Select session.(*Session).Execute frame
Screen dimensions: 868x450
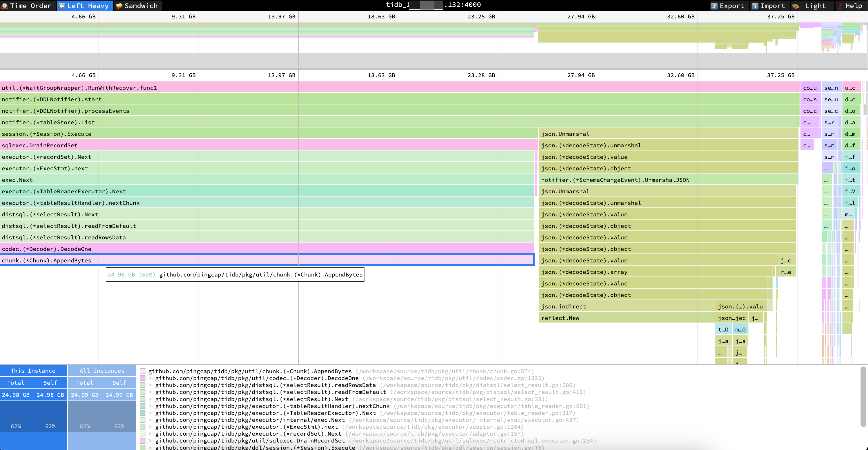(269, 134)
